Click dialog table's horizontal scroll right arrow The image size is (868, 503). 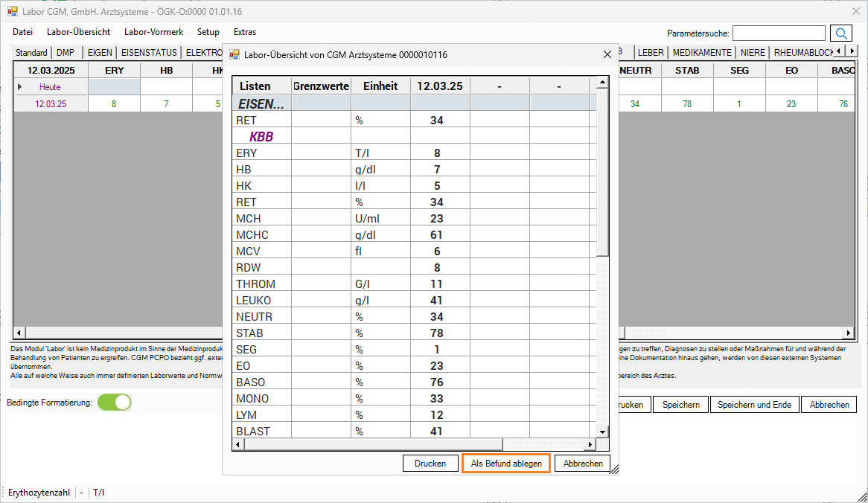pos(590,444)
